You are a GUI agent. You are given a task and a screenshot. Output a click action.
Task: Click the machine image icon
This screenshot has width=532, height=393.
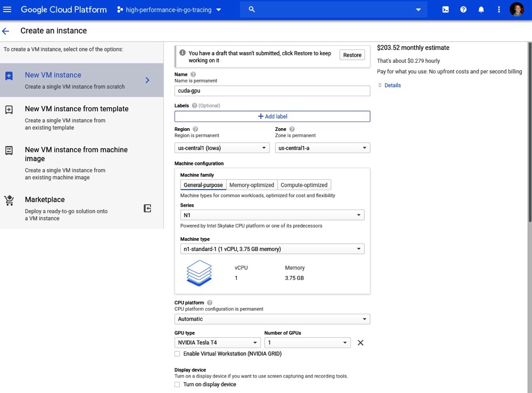tap(9, 150)
